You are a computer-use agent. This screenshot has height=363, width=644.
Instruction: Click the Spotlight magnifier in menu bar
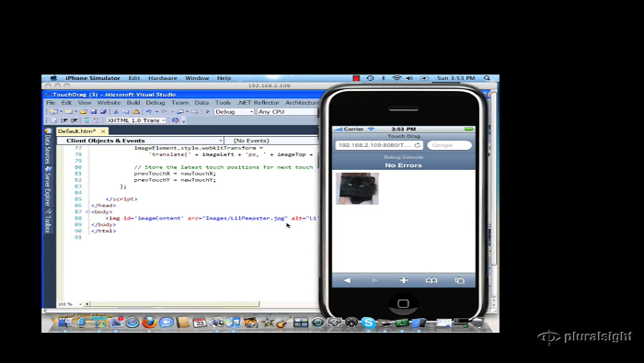[487, 78]
